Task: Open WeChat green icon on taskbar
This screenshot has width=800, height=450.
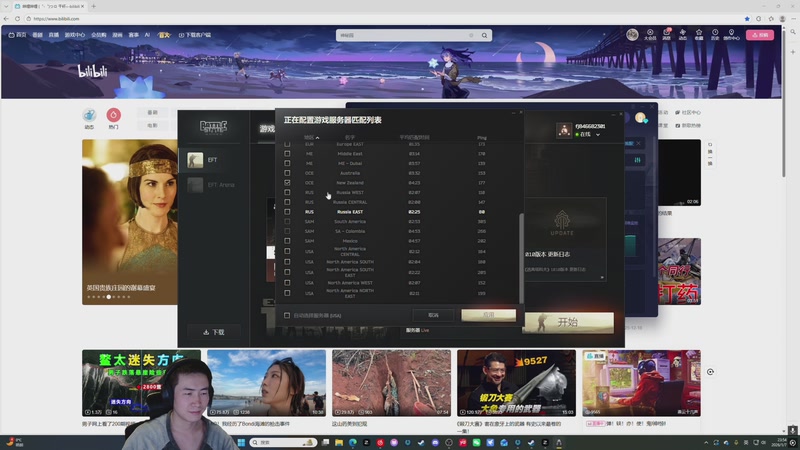Action: [476, 442]
